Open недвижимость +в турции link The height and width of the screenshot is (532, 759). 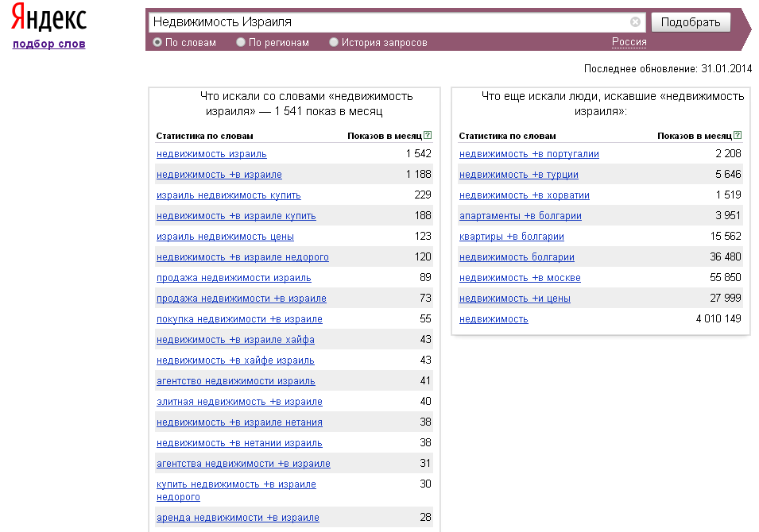[x=518, y=175]
